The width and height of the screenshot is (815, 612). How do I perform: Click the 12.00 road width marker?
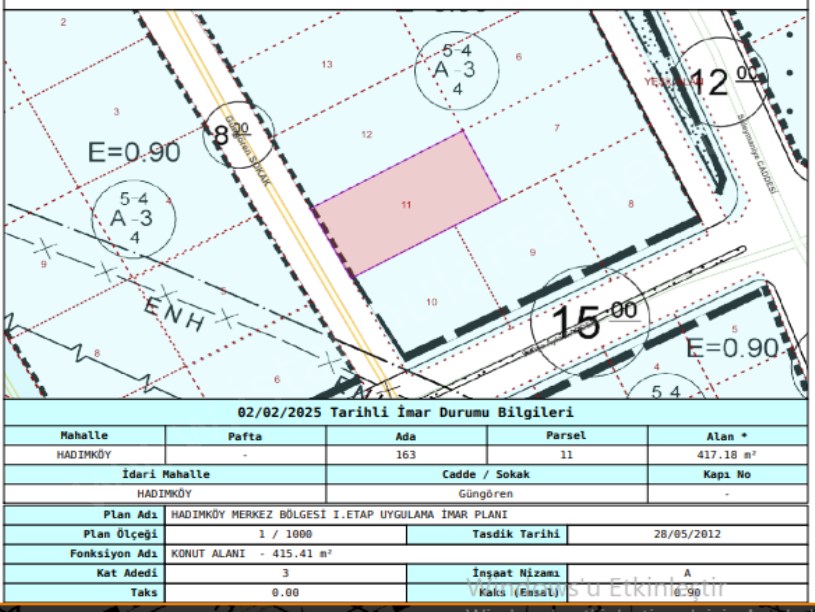coord(717,81)
